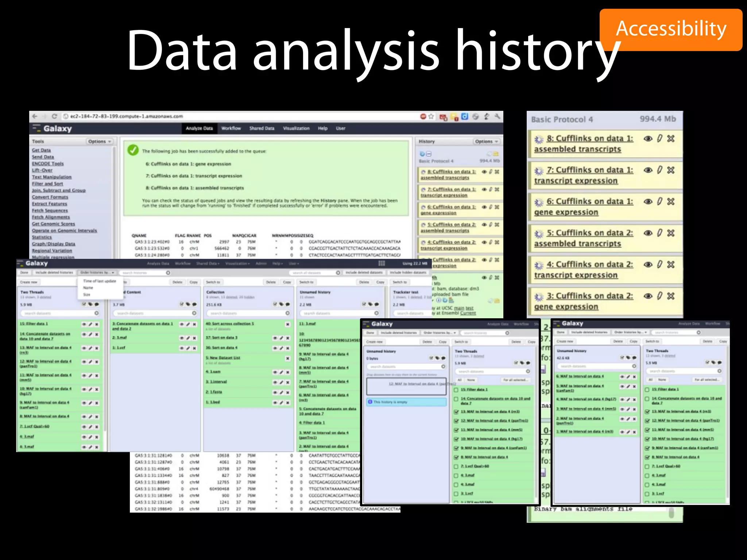Open the Tools panel Options dropdown
This screenshot has width=747, height=560.
tap(99, 141)
